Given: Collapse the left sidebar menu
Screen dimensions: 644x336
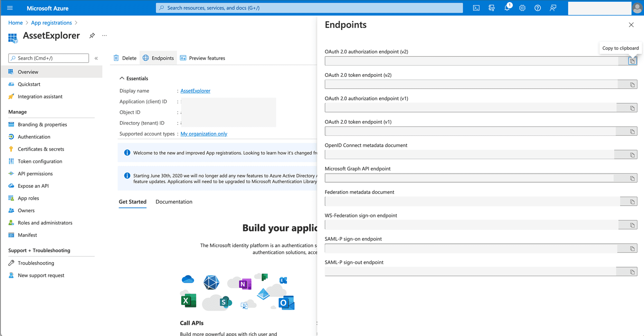Looking at the screenshot, I should click(96, 58).
